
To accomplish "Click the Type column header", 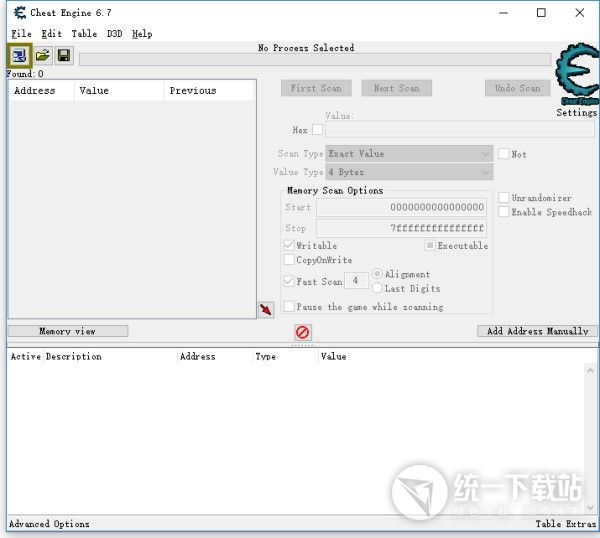I will (x=285, y=357).
